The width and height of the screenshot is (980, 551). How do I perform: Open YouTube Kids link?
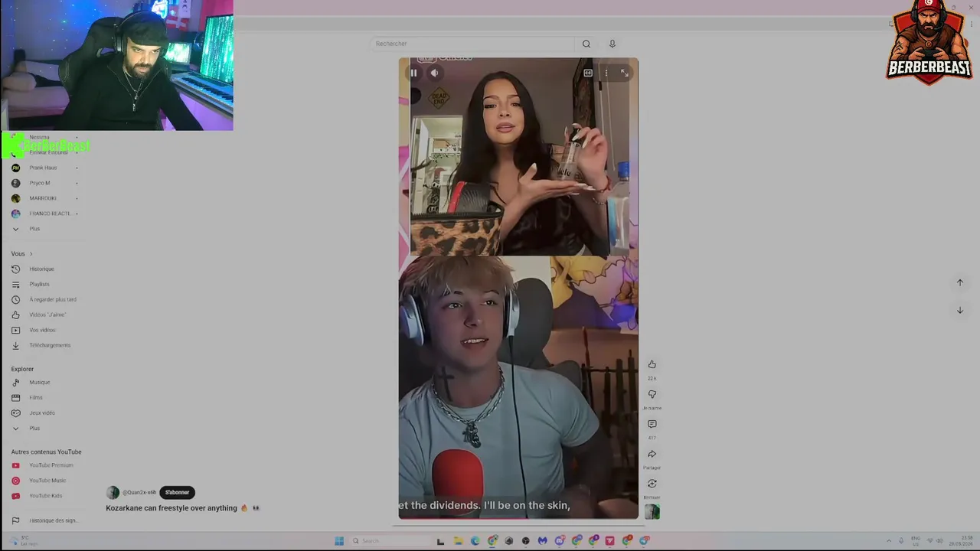pos(44,496)
